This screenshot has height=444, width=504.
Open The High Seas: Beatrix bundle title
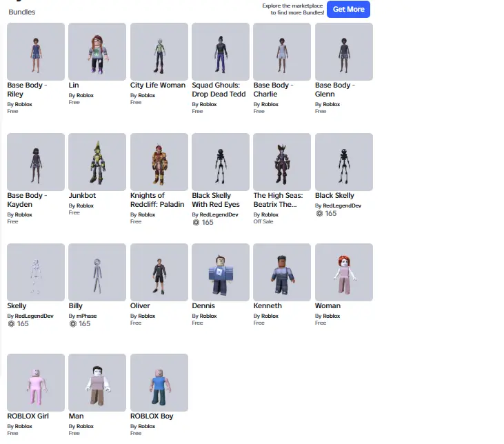[278, 200]
